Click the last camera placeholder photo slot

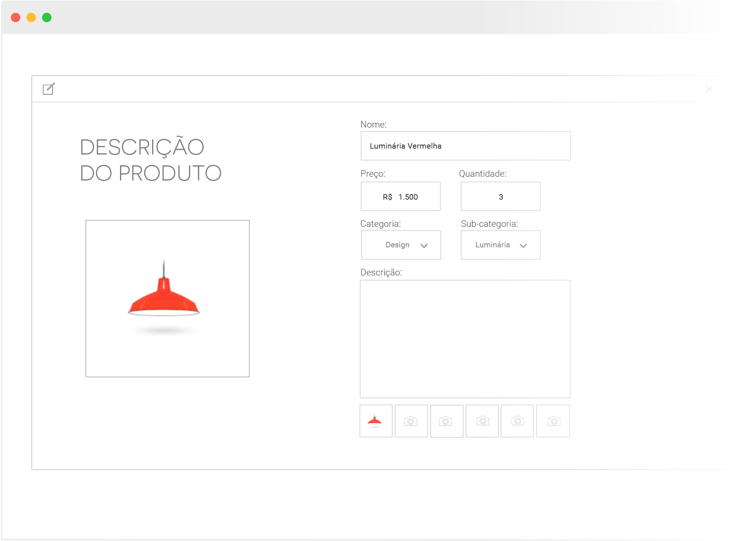[x=553, y=421]
